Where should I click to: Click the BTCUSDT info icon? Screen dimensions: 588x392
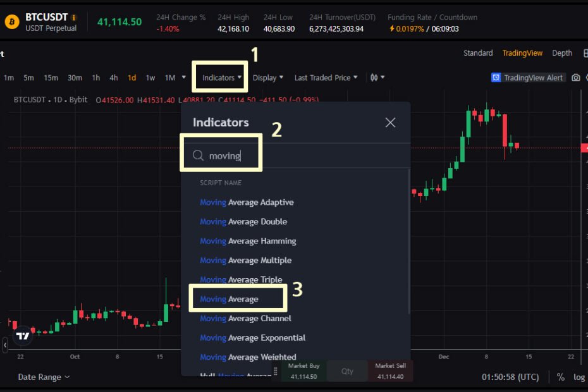pyautogui.click(x=74, y=17)
